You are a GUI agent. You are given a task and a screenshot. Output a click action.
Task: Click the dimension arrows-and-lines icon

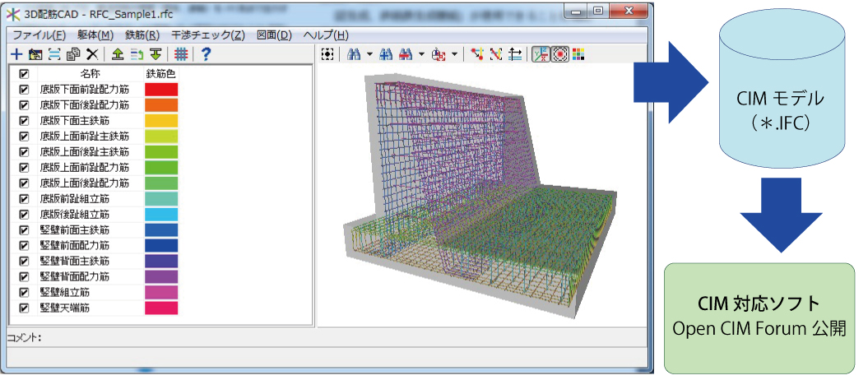click(x=515, y=54)
